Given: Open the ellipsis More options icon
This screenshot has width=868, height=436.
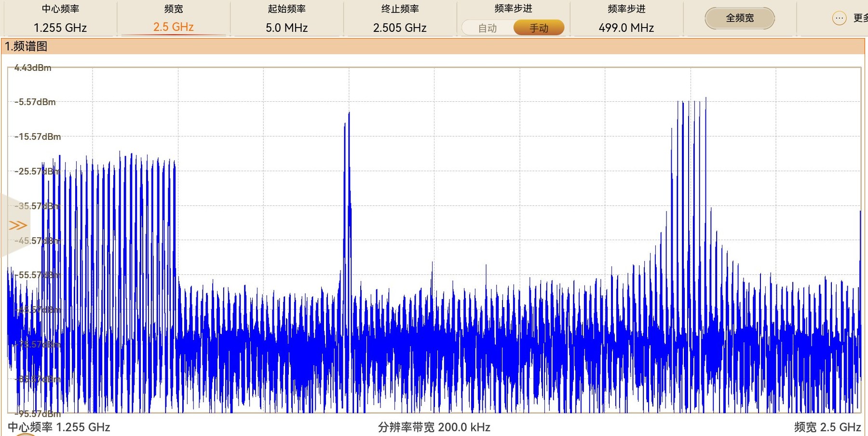Looking at the screenshot, I should click(x=839, y=18).
